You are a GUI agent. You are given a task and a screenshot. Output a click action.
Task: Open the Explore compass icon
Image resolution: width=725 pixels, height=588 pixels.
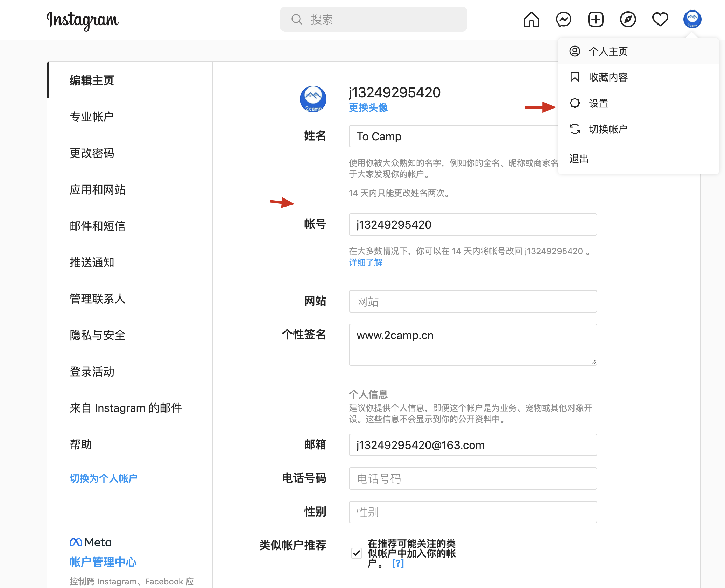tap(628, 20)
